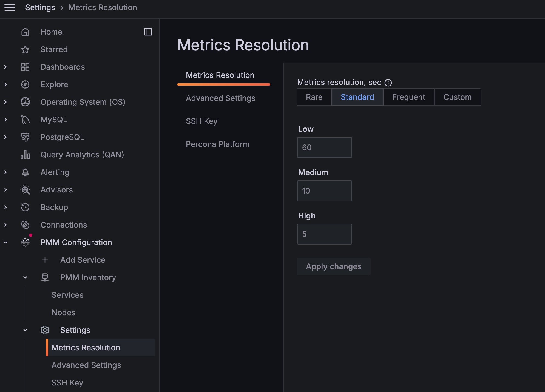Click the Alerting bell icon

click(x=25, y=172)
